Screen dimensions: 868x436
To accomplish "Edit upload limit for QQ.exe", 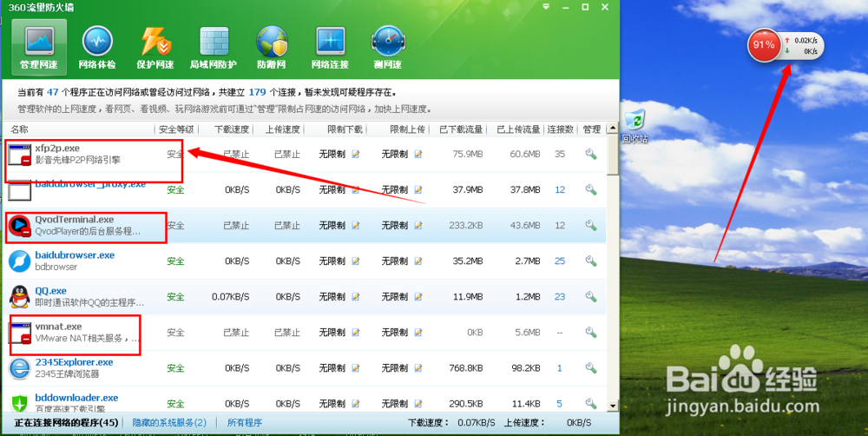I will [418, 297].
